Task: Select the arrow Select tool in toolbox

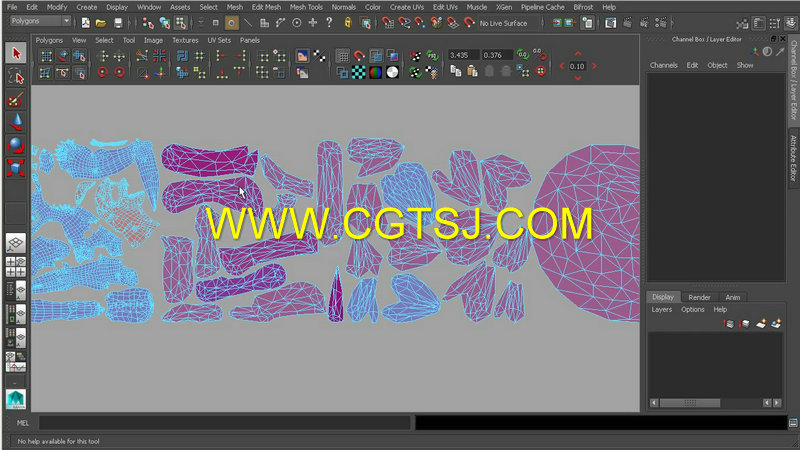Action: (16, 53)
